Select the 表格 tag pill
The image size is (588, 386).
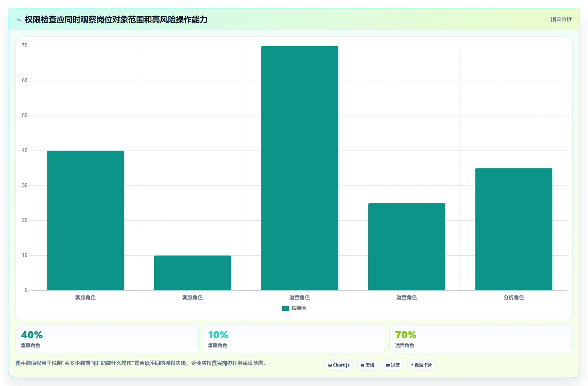pos(367,365)
